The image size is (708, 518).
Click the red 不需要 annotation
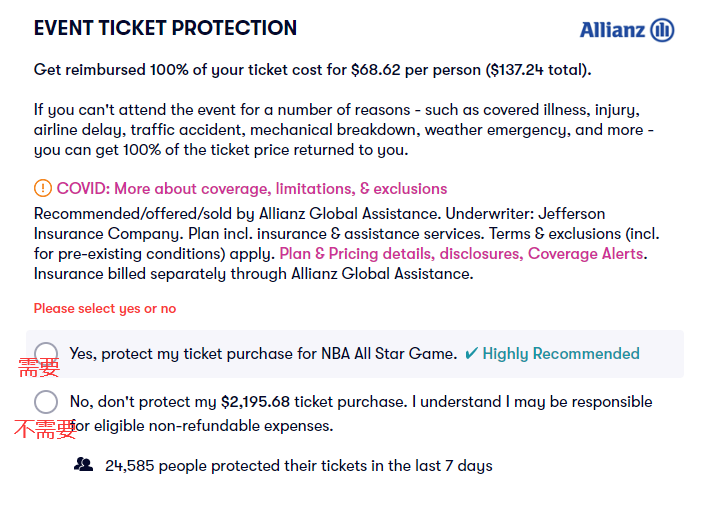click(x=45, y=429)
